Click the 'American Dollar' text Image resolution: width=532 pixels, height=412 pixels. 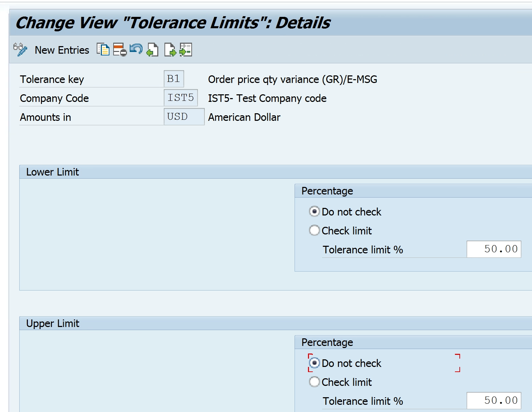pos(244,117)
